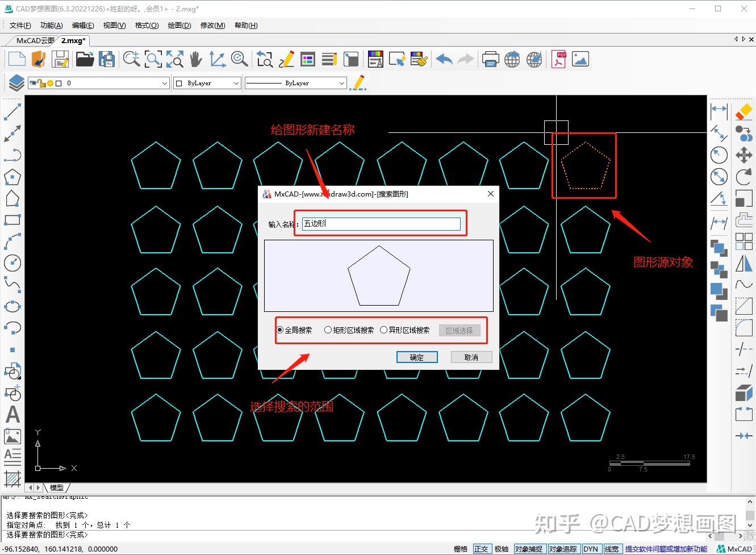Open file with the folder icon
756x555 pixels.
[85, 59]
